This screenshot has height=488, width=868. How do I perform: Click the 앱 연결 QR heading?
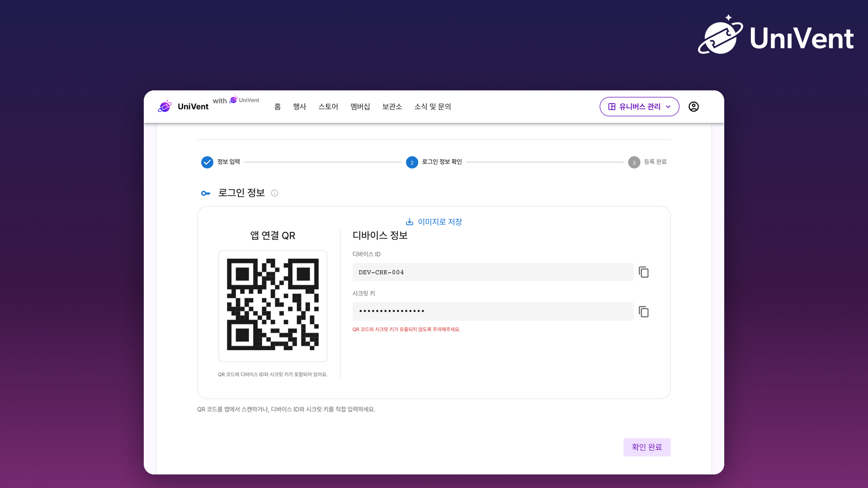click(273, 235)
